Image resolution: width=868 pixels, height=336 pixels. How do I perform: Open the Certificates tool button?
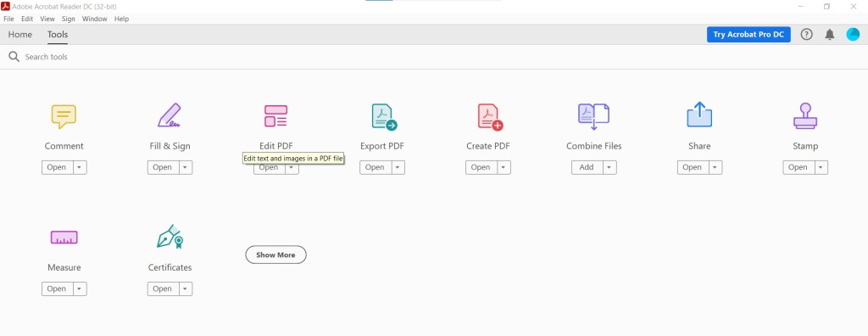[164, 288]
